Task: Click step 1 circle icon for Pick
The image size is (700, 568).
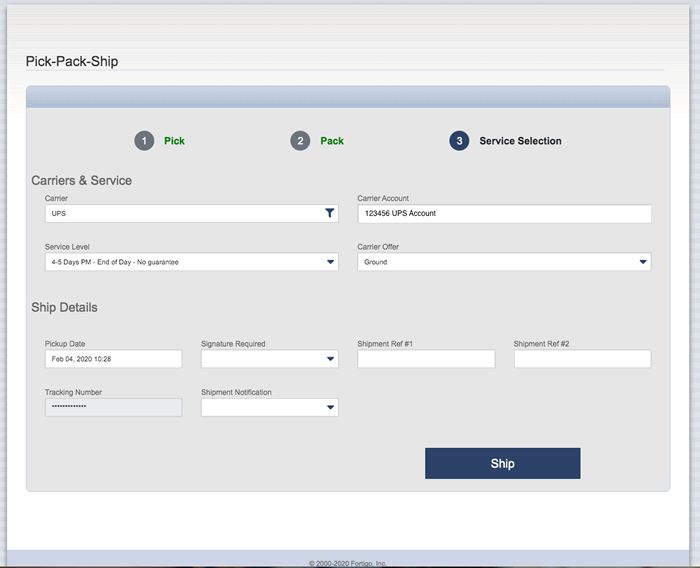Action: (144, 141)
